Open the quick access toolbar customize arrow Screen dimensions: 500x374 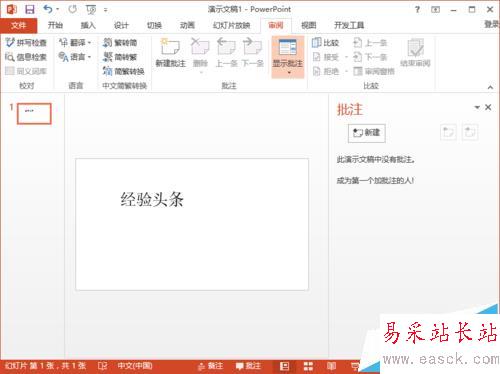(x=105, y=10)
